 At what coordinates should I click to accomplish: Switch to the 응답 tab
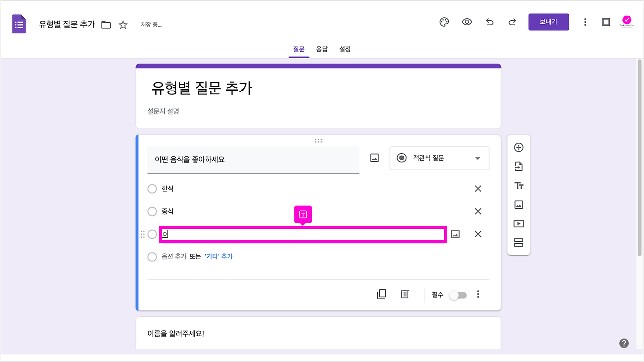pyautogui.click(x=321, y=49)
